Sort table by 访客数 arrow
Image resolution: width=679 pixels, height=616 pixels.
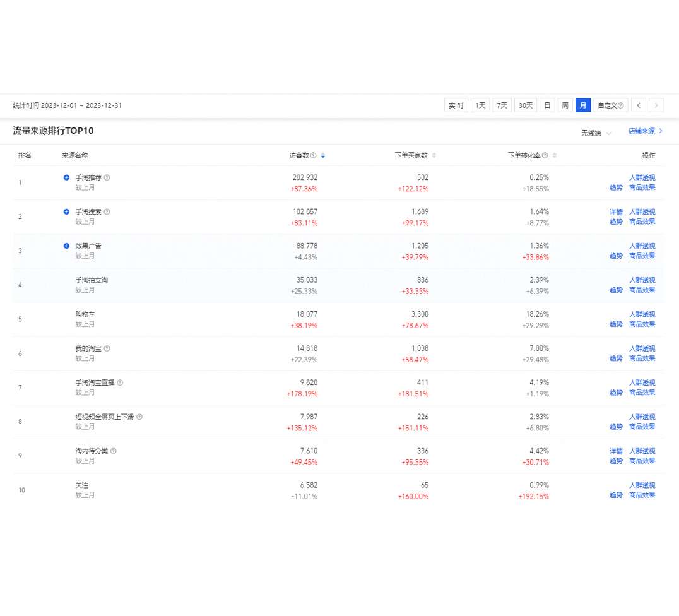click(x=323, y=155)
